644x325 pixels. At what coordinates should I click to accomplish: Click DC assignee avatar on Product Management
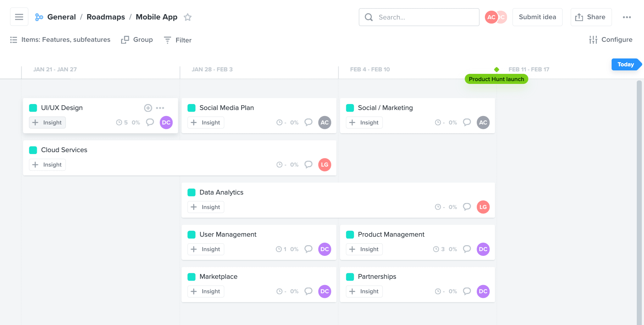(x=483, y=249)
